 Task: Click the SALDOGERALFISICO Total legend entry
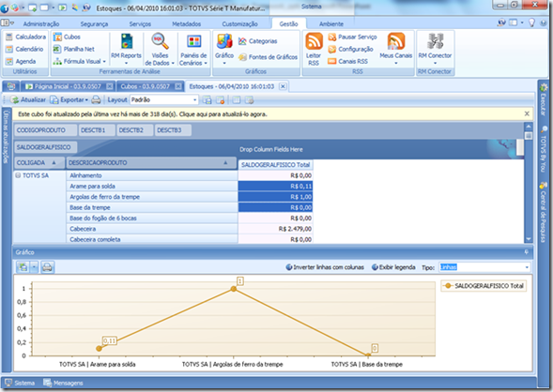tap(484, 286)
